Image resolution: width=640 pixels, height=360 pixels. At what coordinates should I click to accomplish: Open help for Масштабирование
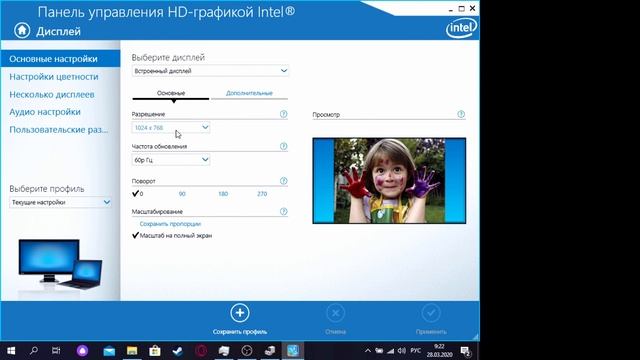pos(283,211)
